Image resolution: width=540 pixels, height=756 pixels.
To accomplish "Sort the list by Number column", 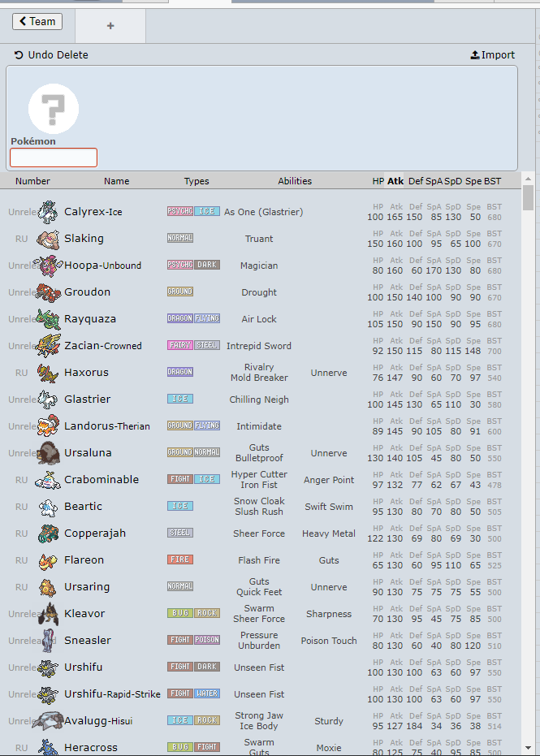I will coord(32,181).
